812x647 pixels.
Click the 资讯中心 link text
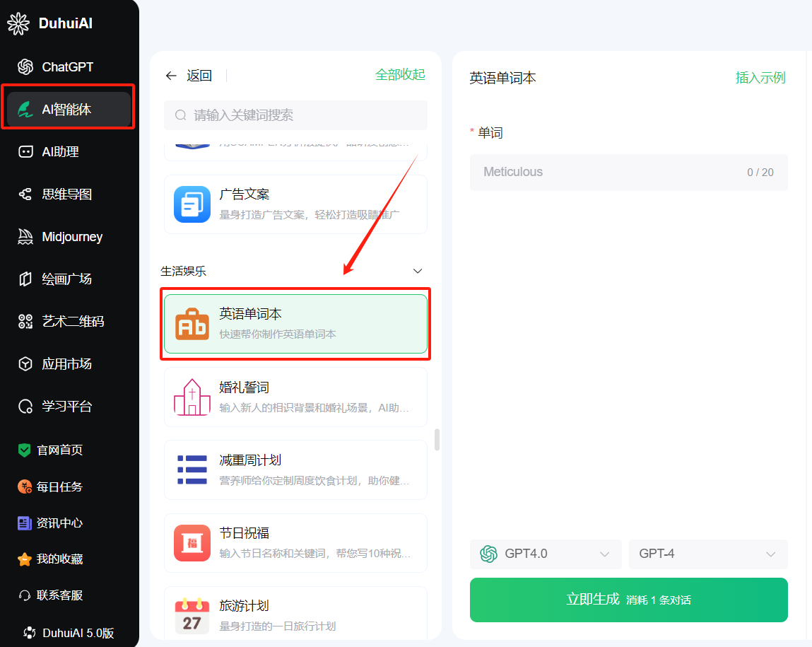(59, 523)
